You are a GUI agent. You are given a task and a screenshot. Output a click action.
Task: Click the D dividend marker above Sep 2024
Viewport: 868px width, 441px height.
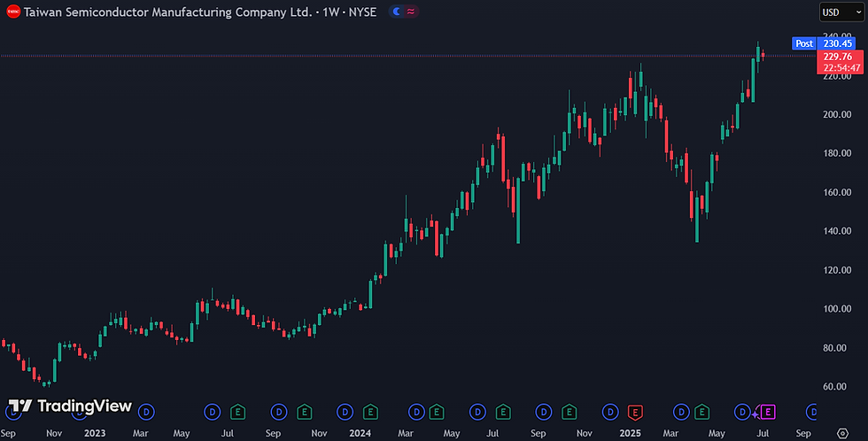(x=544, y=412)
